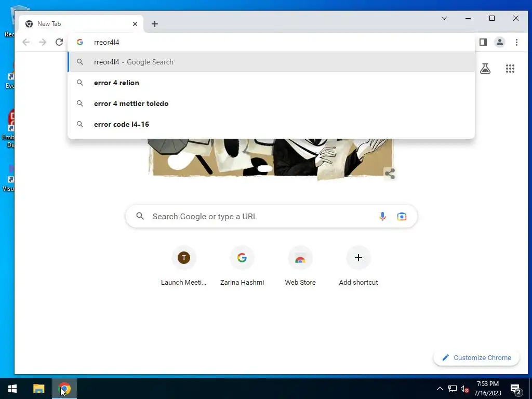The width and height of the screenshot is (532, 399).
Task: Open the tab search chevron
Action: 444,18
